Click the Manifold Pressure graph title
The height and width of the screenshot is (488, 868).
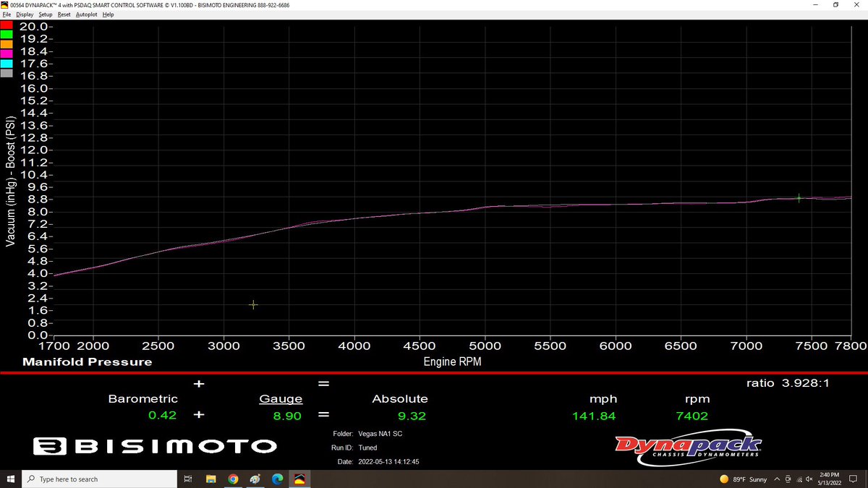87,361
